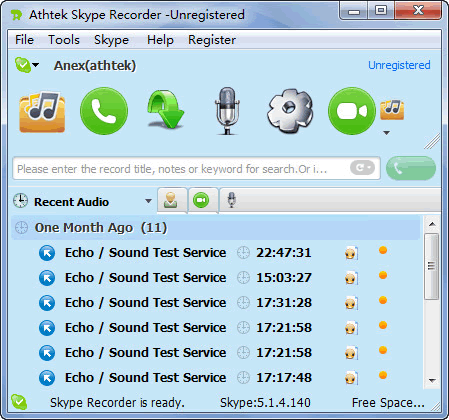The height and width of the screenshot is (420, 449).
Task: Click the call arrow icon of 17:17:48 row
Action: click(47, 378)
